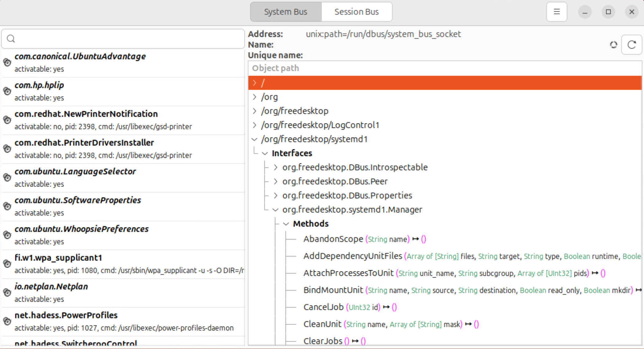The image size is (644, 349).
Task: Open the hamburger main menu
Action: tap(557, 12)
